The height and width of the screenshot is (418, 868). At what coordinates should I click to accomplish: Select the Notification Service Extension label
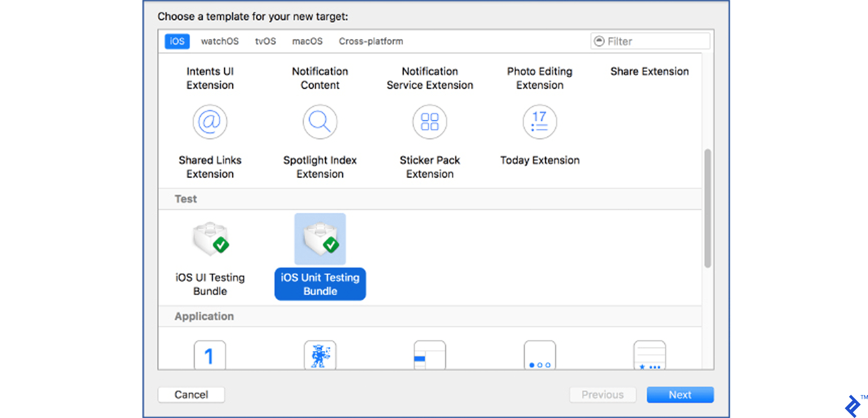[430, 78]
